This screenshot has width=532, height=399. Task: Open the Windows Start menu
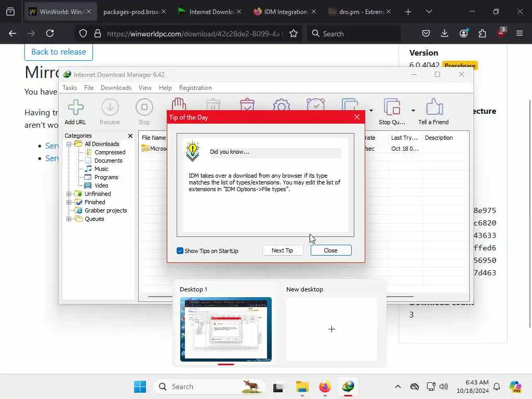coord(140,387)
